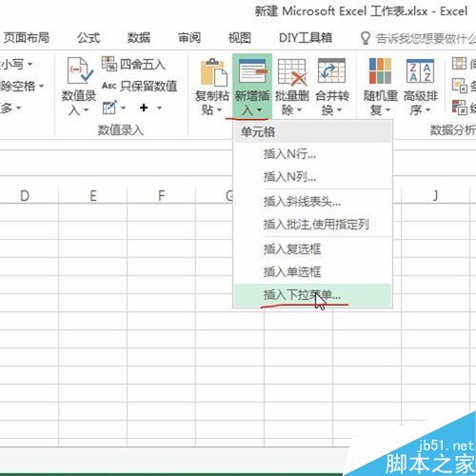Click the 数值录入 check-document icon
Screen dimensions: 476x476
(80, 71)
